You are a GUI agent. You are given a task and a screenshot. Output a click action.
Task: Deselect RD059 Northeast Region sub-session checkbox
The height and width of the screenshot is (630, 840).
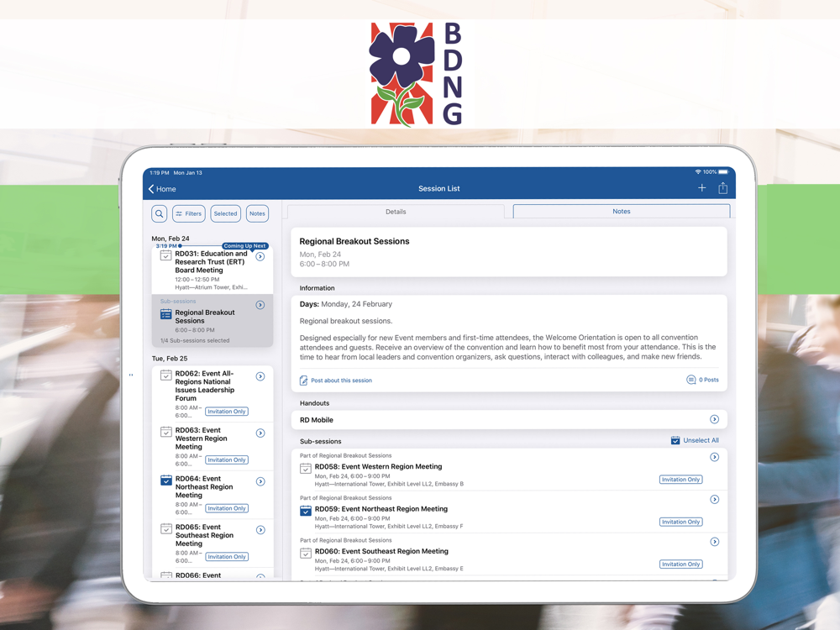(x=306, y=511)
